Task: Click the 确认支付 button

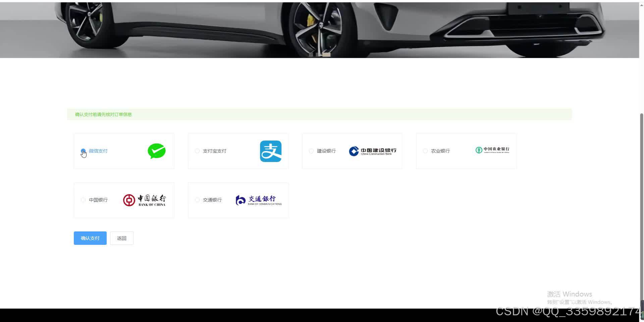Action: point(90,238)
